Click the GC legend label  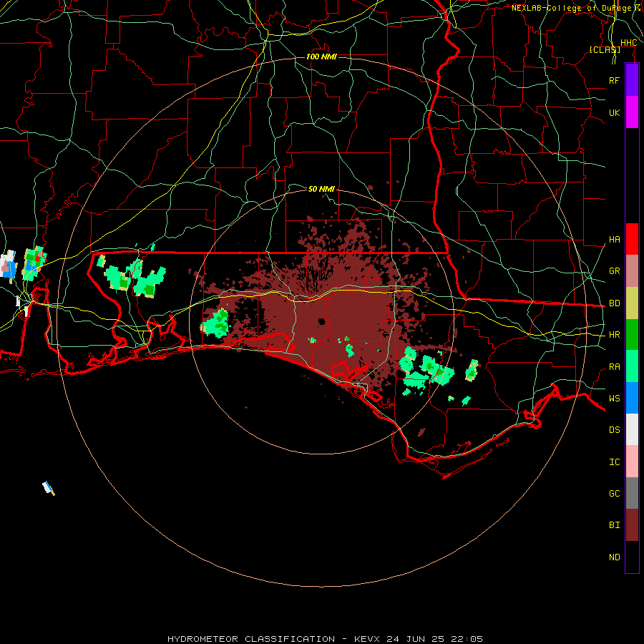(614, 493)
